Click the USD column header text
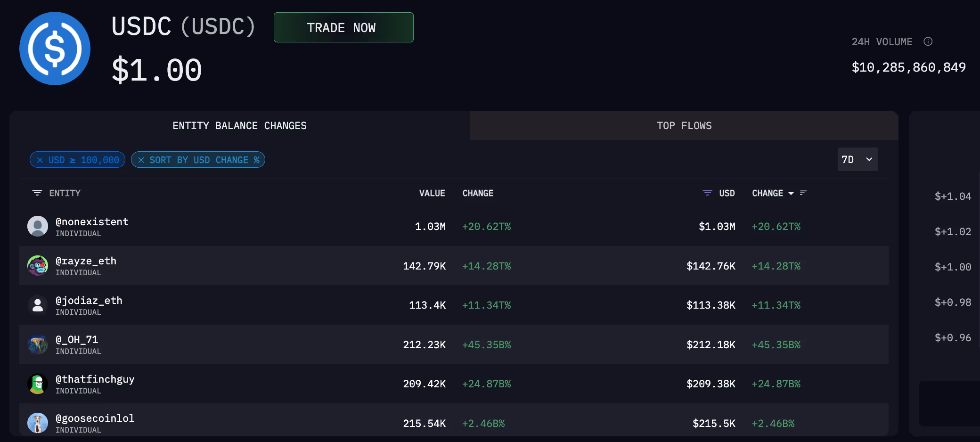This screenshot has height=442, width=980. [x=727, y=193]
